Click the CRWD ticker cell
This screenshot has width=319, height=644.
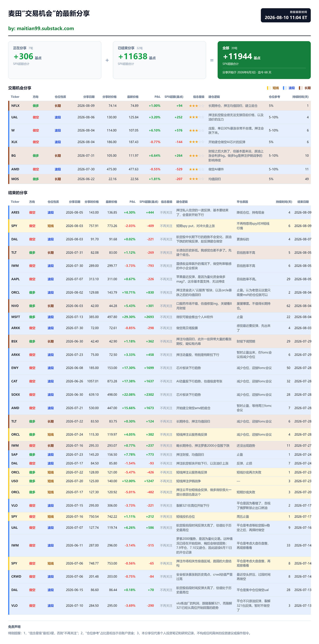pyautogui.click(x=16, y=577)
